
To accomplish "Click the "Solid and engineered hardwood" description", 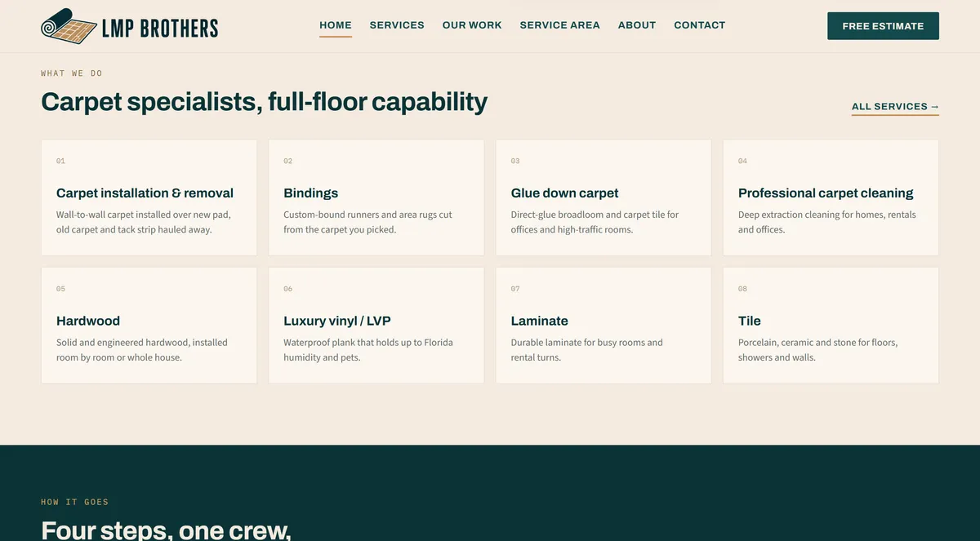I will [142, 350].
